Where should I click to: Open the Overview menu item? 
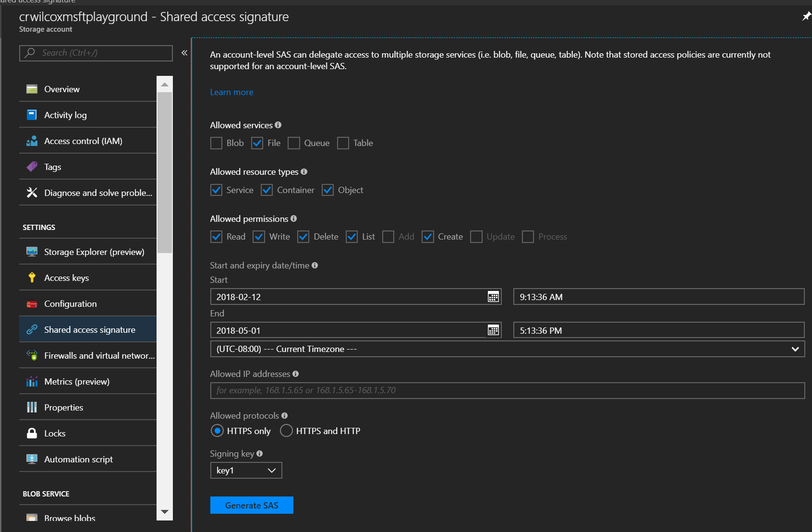click(x=88, y=89)
